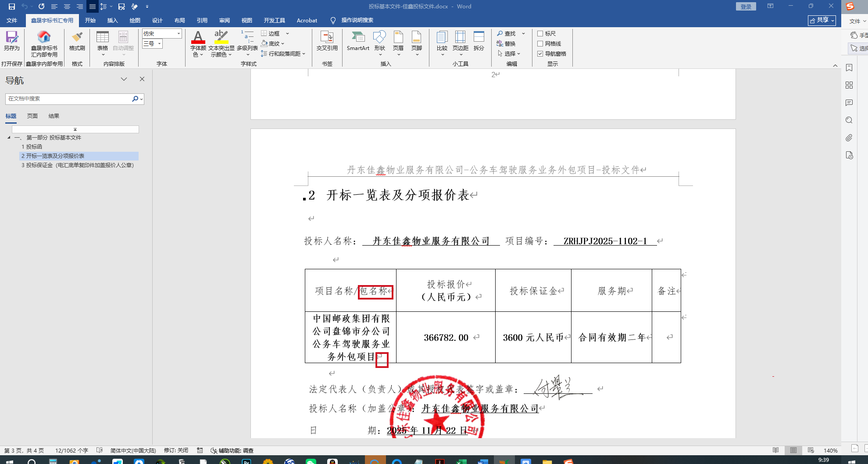868x464 pixels.
Task: Align text left from quick access toolbar
Action: coord(54,7)
